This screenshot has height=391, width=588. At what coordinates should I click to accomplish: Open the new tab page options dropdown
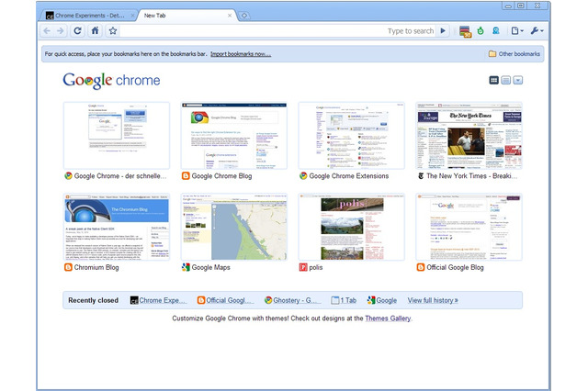518,80
